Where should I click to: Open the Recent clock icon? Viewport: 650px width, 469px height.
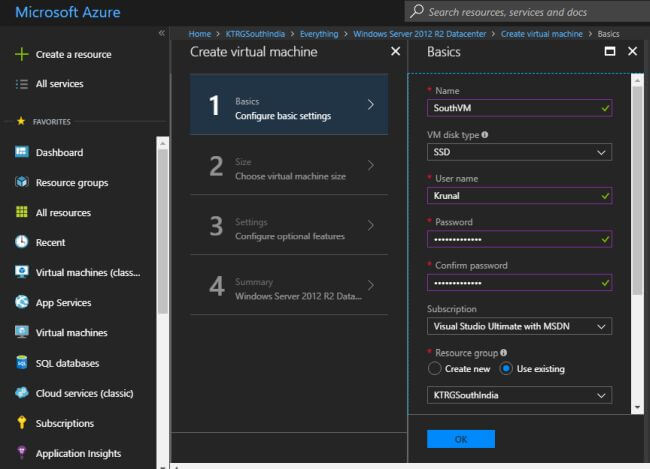(22, 242)
